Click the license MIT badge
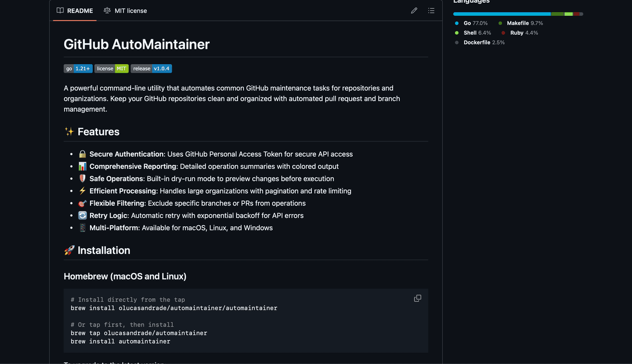Image resolution: width=632 pixels, height=364 pixels. (112, 68)
